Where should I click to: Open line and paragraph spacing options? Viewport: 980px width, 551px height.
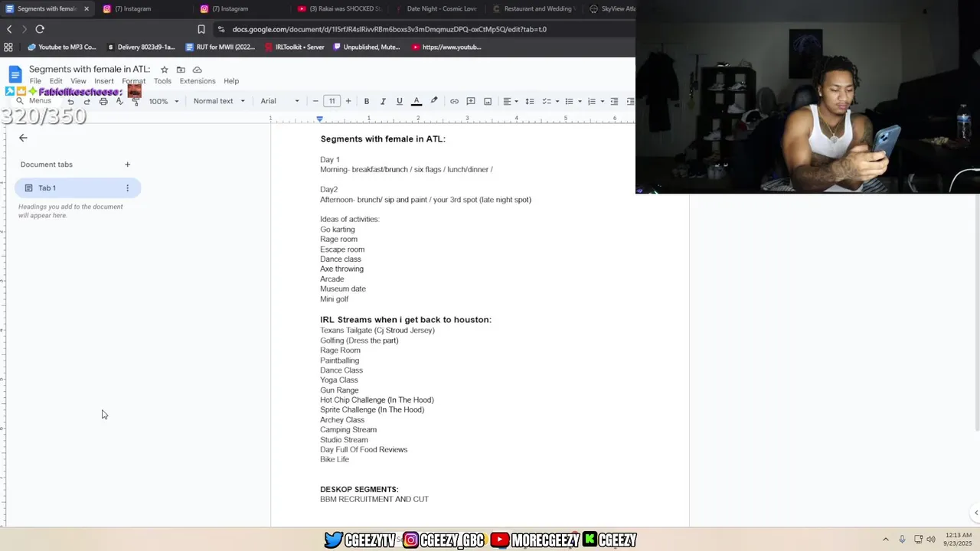point(529,101)
